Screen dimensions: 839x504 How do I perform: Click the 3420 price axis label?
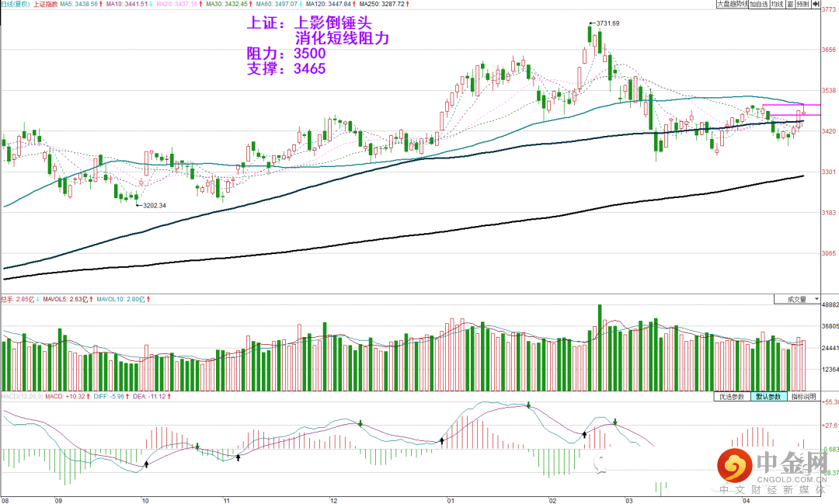(828, 131)
